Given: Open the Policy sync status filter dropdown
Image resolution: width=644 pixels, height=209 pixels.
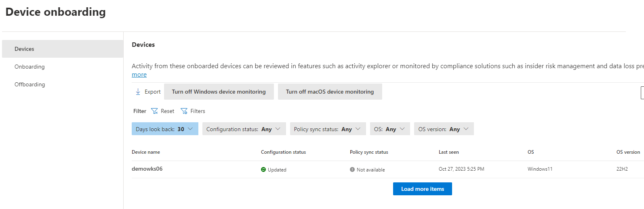Looking at the screenshot, I should click(x=327, y=129).
